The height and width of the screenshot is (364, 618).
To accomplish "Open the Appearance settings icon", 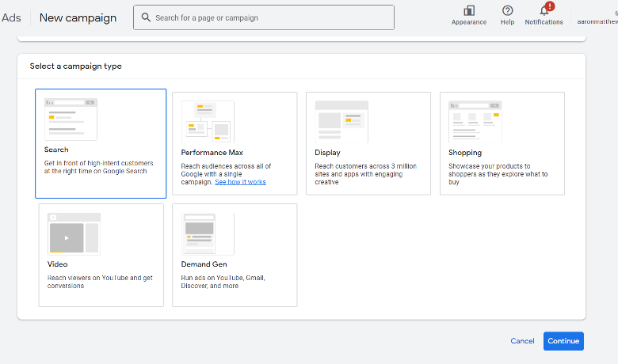I will tap(468, 10).
